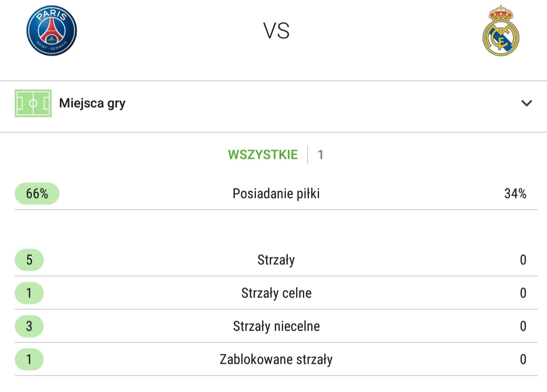
Task: Expand the Miejsca gry section chevron
Action: point(526,103)
